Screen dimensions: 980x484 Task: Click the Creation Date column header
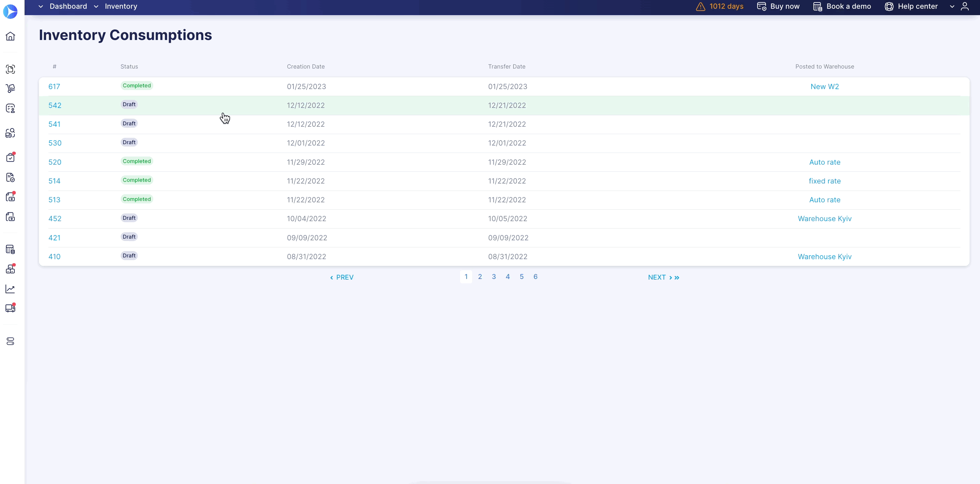coord(305,67)
